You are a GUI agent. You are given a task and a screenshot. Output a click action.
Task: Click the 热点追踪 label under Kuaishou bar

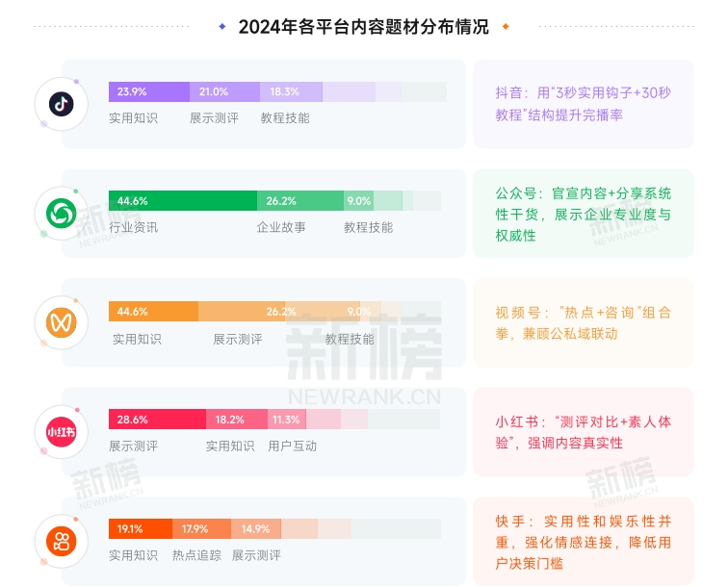196,555
